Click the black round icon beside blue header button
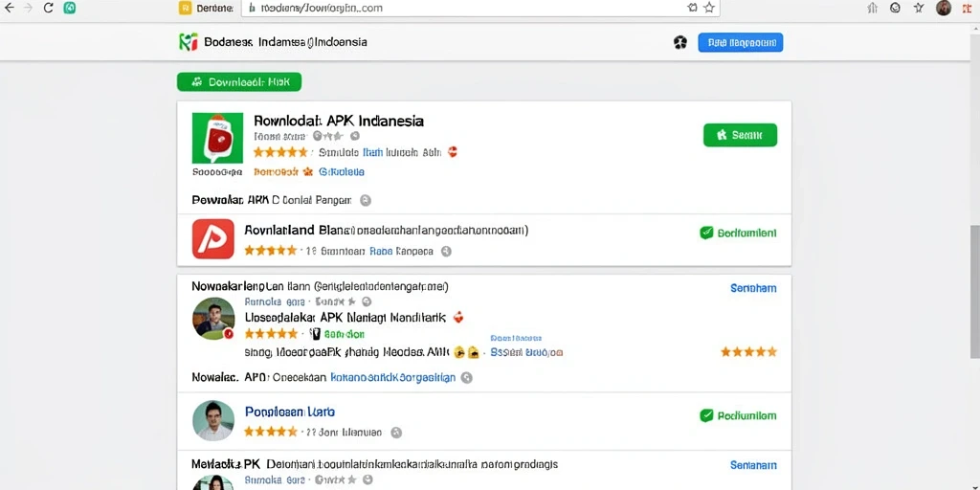980x490 pixels. (x=680, y=42)
